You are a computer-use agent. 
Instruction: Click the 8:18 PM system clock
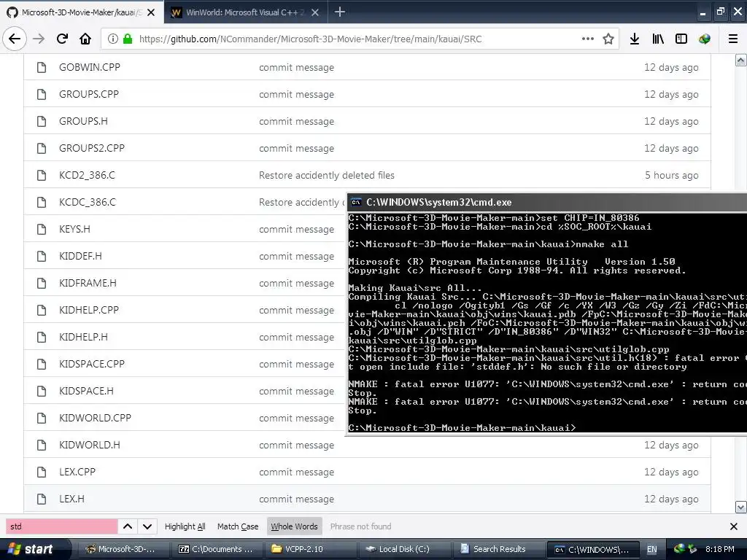pos(719,549)
